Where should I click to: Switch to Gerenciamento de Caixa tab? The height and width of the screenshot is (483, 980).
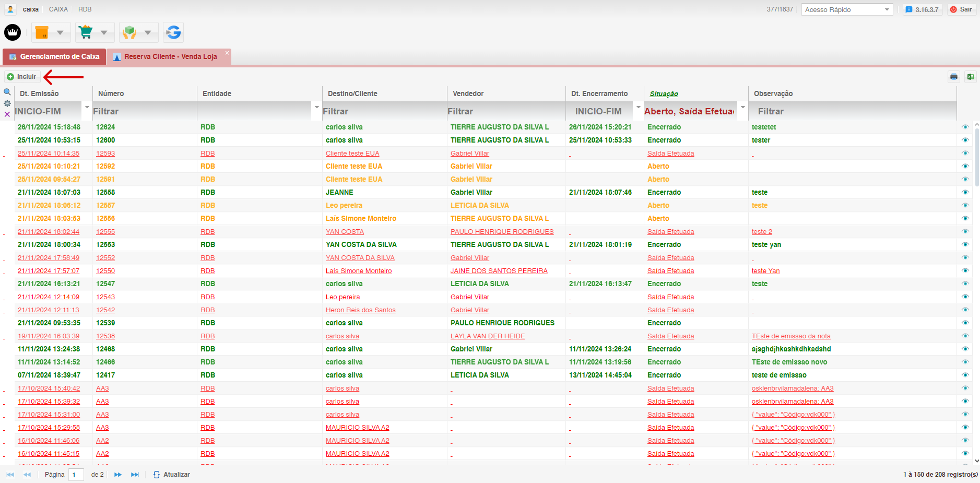[x=54, y=56]
